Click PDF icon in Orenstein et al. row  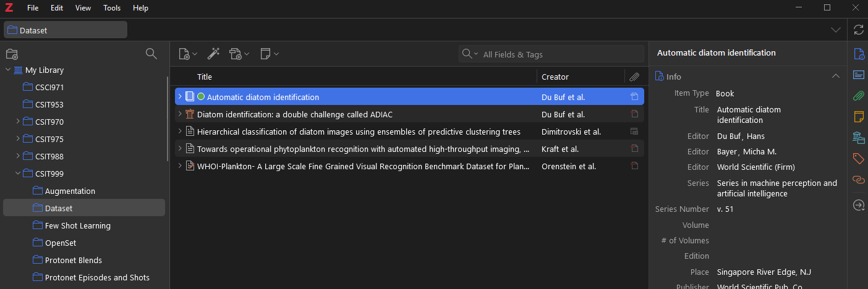point(634,166)
